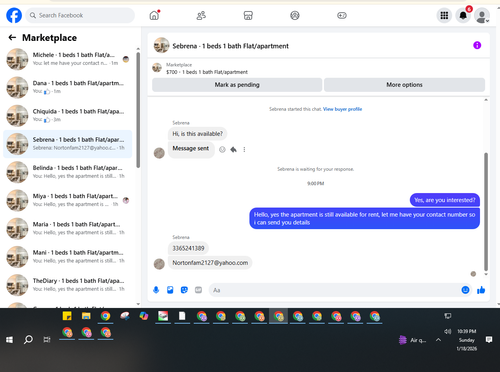This screenshot has width=500, height=372.
Task: Open the Air quality taskbar widget
Action: tap(413, 340)
